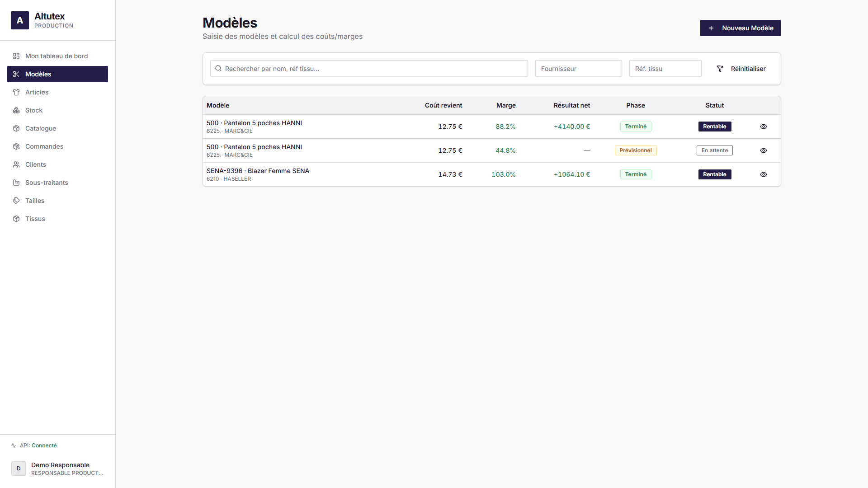This screenshot has width=868, height=488.
Task: Click the Sous-traitants factory icon
Action: coord(16,183)
